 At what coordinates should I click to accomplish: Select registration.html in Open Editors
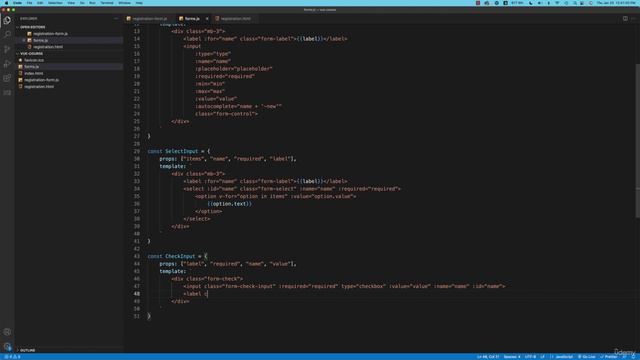point(48,47)
